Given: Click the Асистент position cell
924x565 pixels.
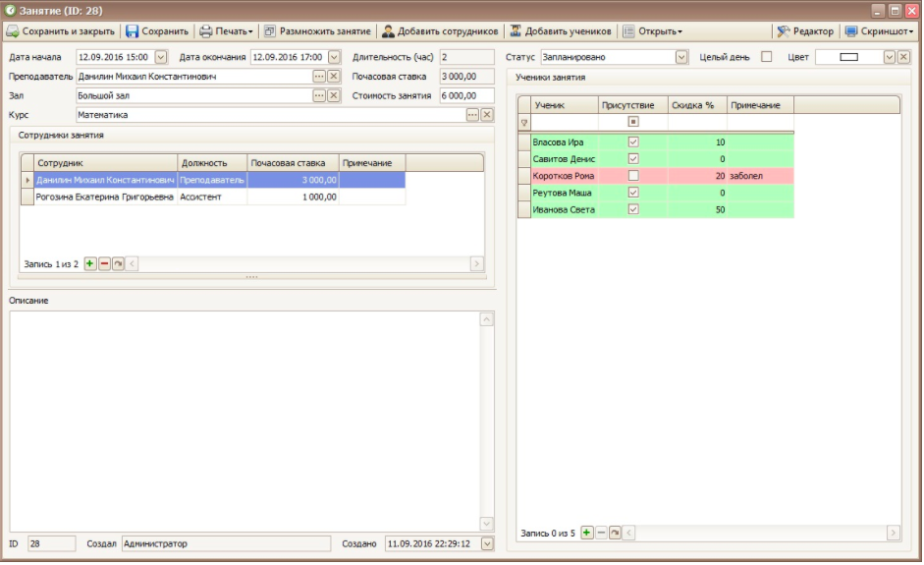Looking at the screenshot, I should [x=212, y=197].
